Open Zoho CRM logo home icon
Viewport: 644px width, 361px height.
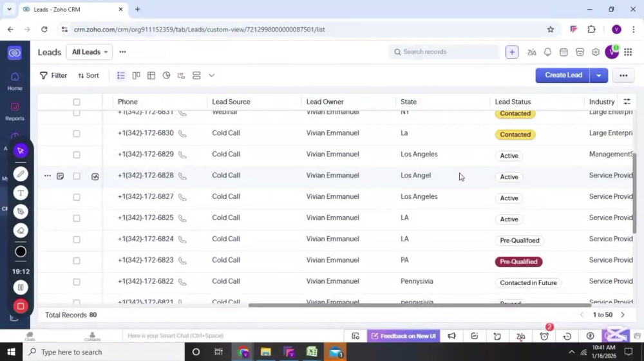(15, 53)
